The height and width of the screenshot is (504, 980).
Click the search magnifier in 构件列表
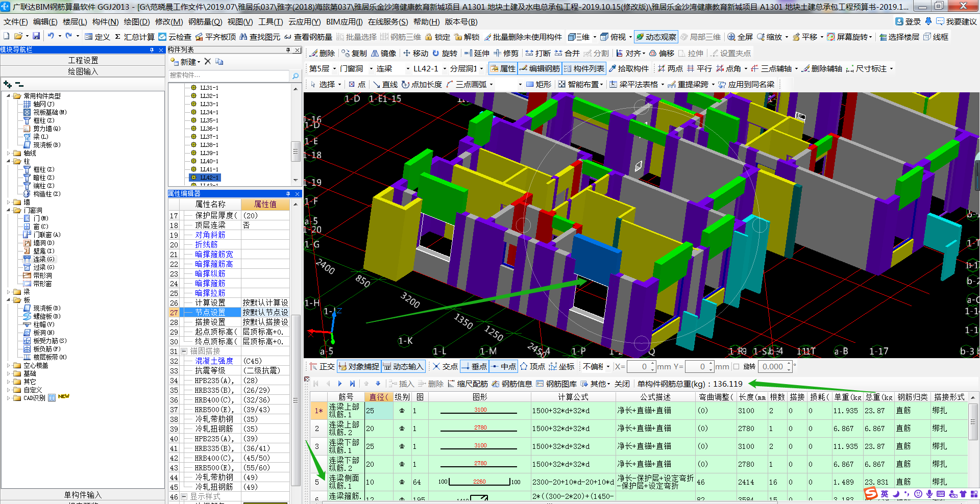tap(295, 75)
